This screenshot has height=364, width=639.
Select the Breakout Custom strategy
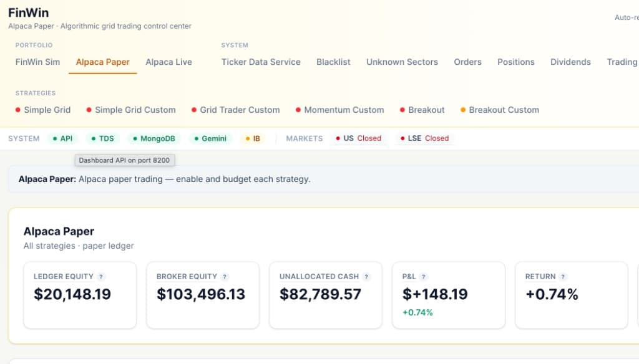500,110
